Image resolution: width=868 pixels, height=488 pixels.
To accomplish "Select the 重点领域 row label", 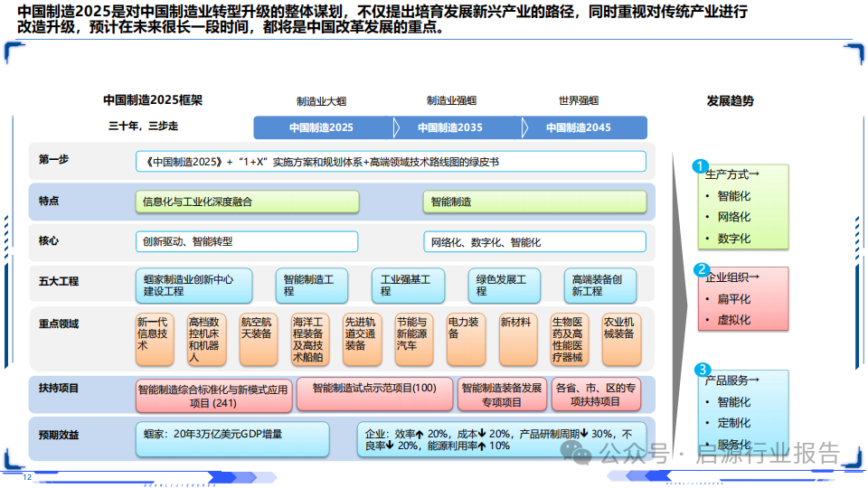I will [x=59, y=324].
